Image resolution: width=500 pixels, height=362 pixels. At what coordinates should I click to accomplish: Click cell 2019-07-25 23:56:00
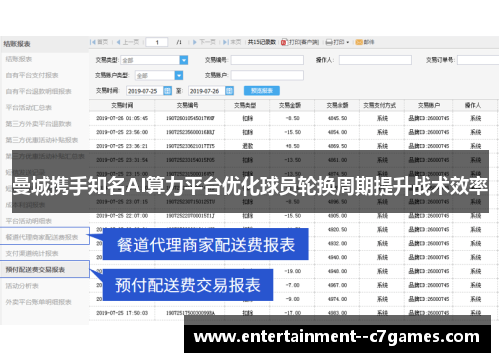tap(122, 132)
